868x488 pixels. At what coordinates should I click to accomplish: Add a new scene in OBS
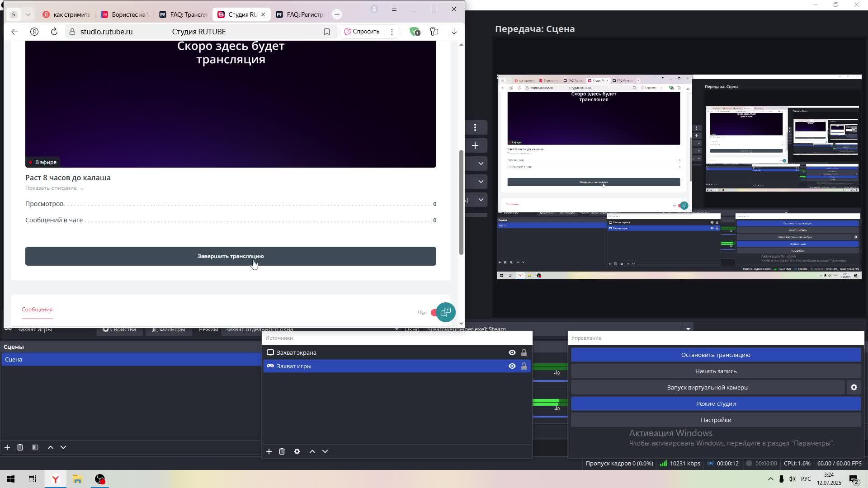(7, 447)
